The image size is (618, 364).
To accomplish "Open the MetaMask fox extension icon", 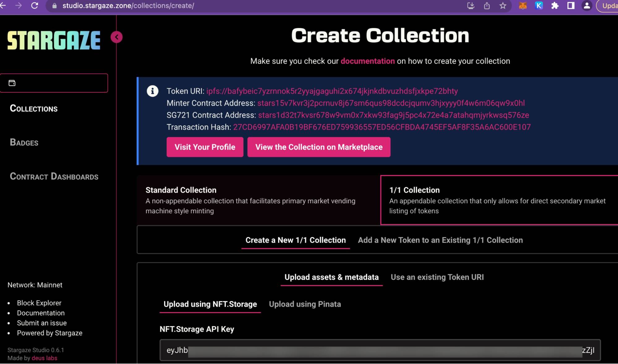I will pyautogui.click(x=523, y=6).
